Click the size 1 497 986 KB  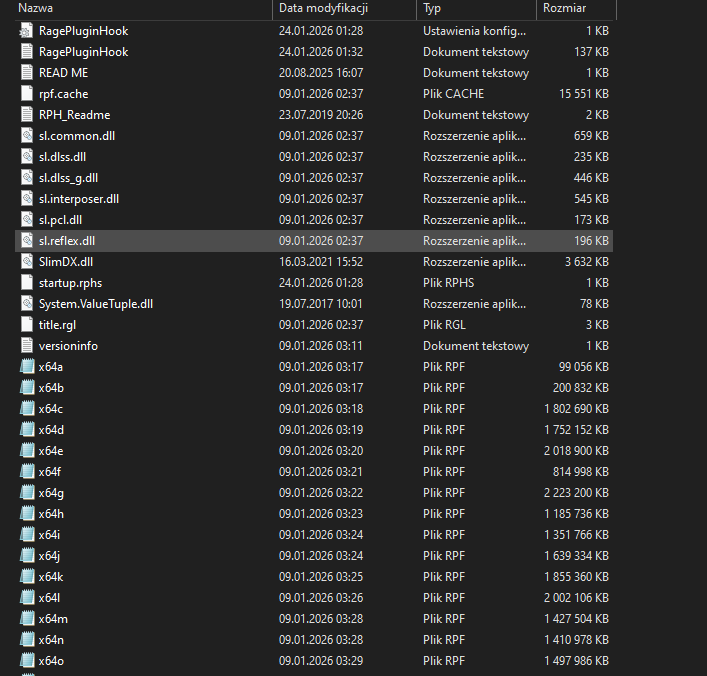pyautogui.click(x=577, y=661)
